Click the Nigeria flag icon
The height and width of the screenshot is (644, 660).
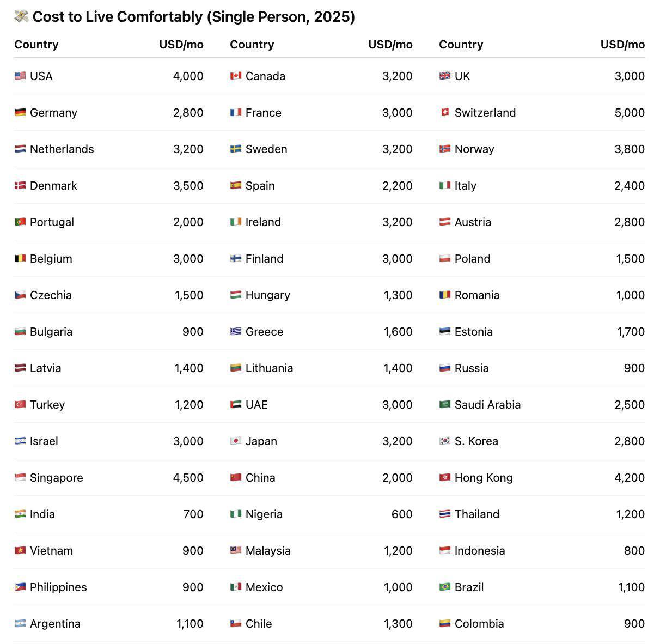[x=236, y=514]
